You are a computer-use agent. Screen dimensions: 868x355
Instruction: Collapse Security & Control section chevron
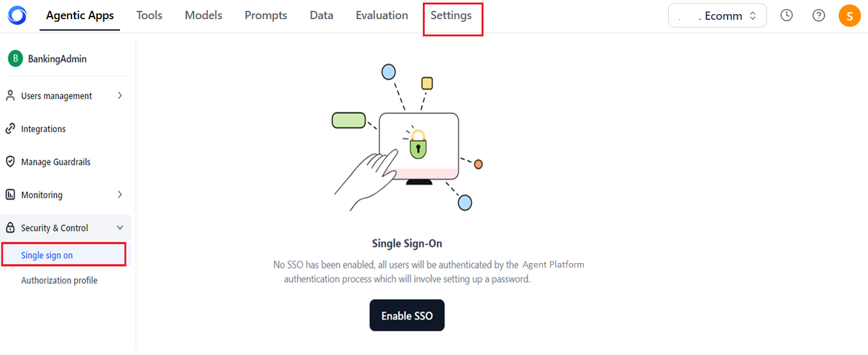click(120, 228)
